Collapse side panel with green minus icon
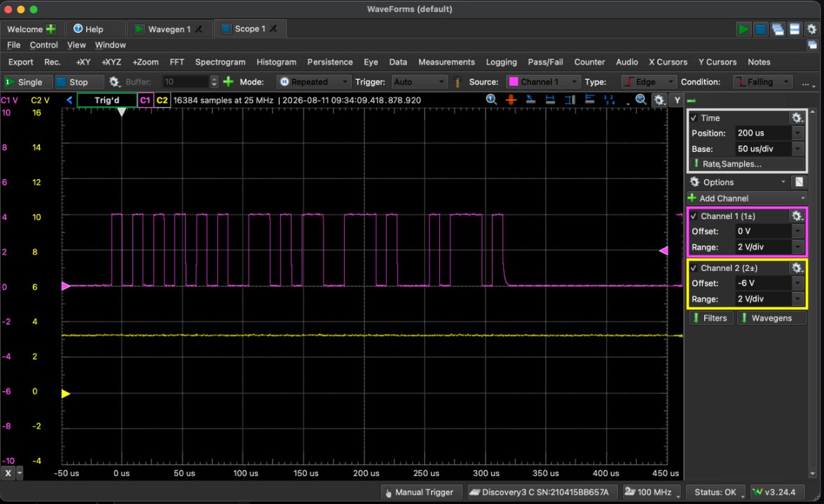 (x=692, y=100)
